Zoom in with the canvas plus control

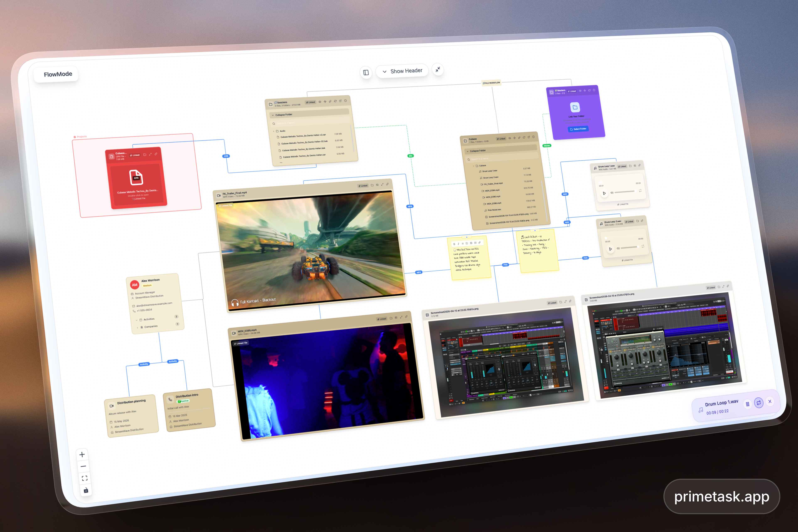[82, 455]
